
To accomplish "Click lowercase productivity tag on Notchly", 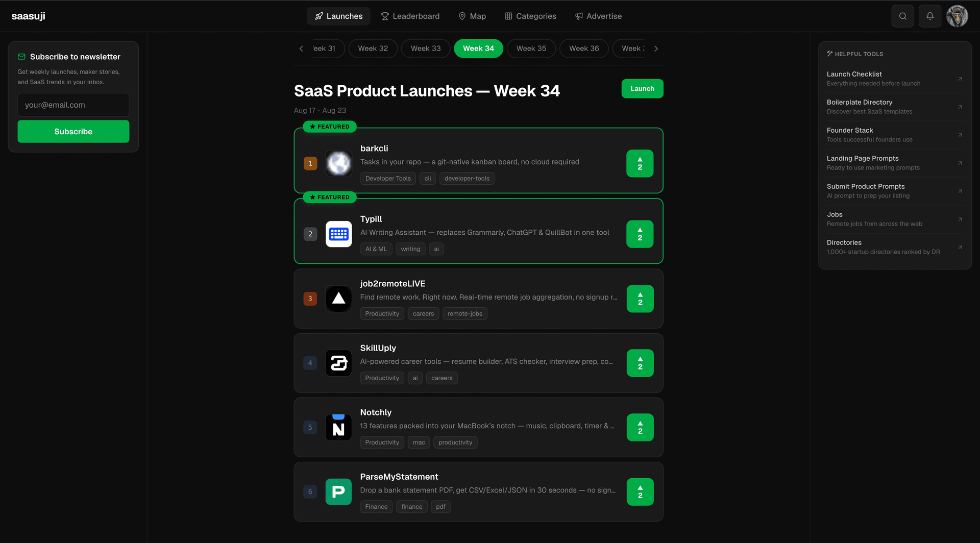I will pyautogui.click(x=455, y=442).
